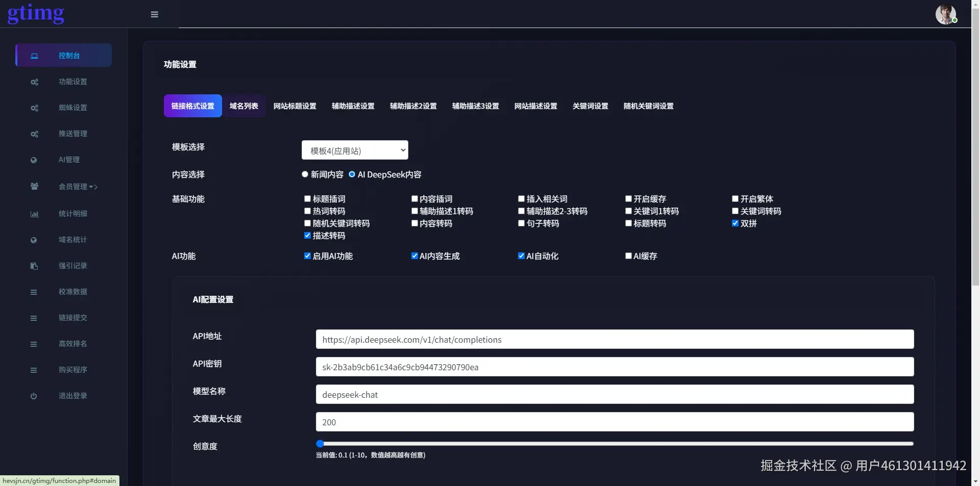The height and width of the screenshot is (486, 980).
Task: Click the 会员管理 users icon
Action: (x=34, y=186)
